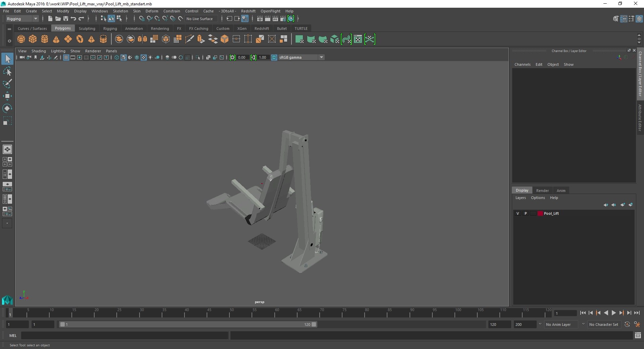Toggle textured display in viewport toolbar
644x349 pixels.
click(144, 57)
